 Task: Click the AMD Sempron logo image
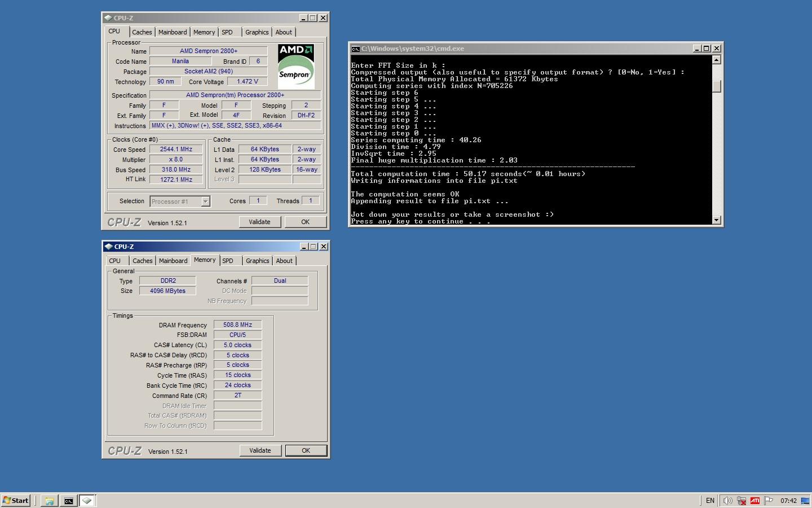point(296,67)
